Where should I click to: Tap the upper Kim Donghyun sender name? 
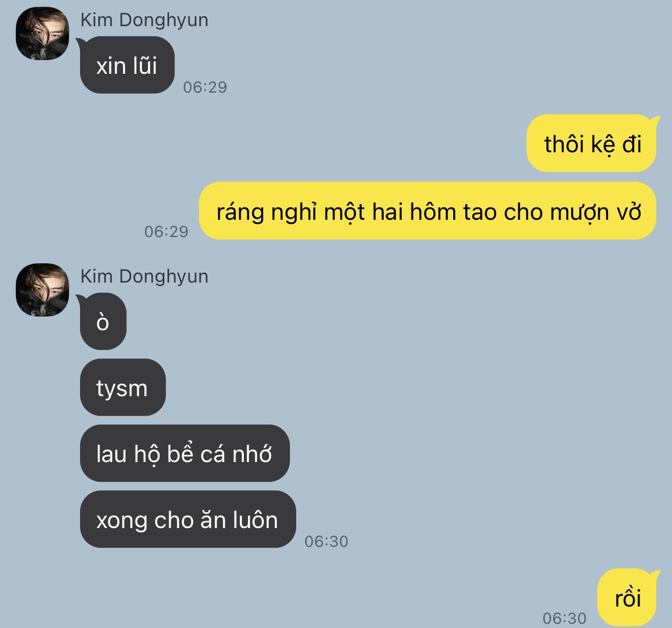pos(144,20)
